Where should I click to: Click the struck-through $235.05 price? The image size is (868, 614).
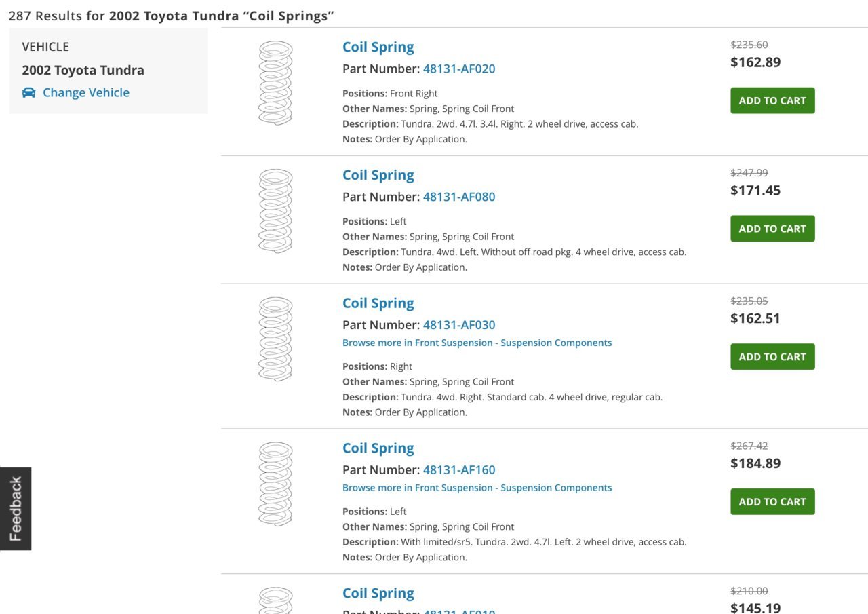pos(749,301)
